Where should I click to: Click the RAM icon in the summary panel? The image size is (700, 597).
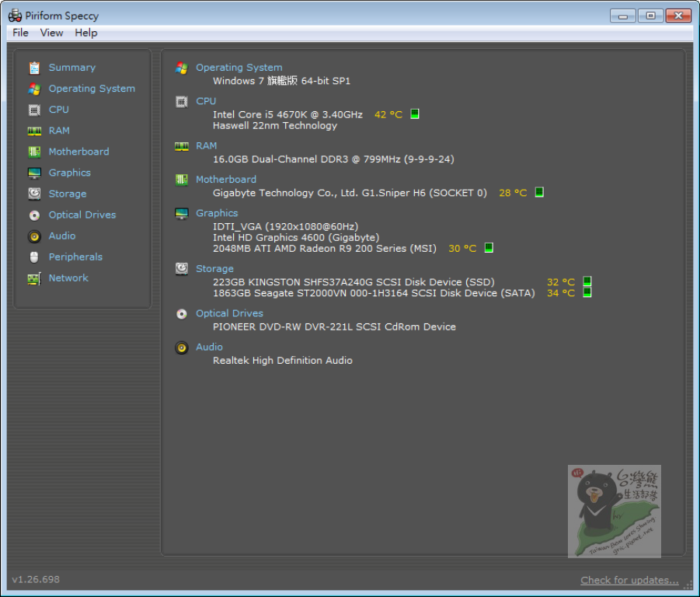pyautogui.click(x=182, y=146)
